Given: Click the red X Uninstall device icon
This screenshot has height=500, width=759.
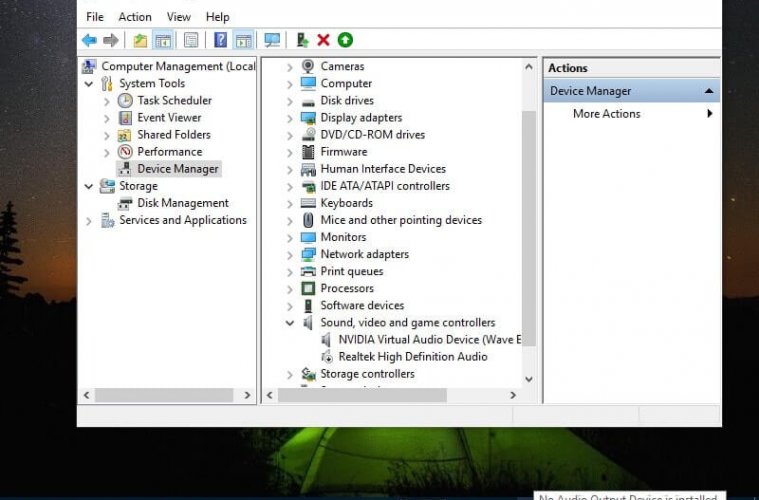Looking at the screenshot, I should coord(323,40).
